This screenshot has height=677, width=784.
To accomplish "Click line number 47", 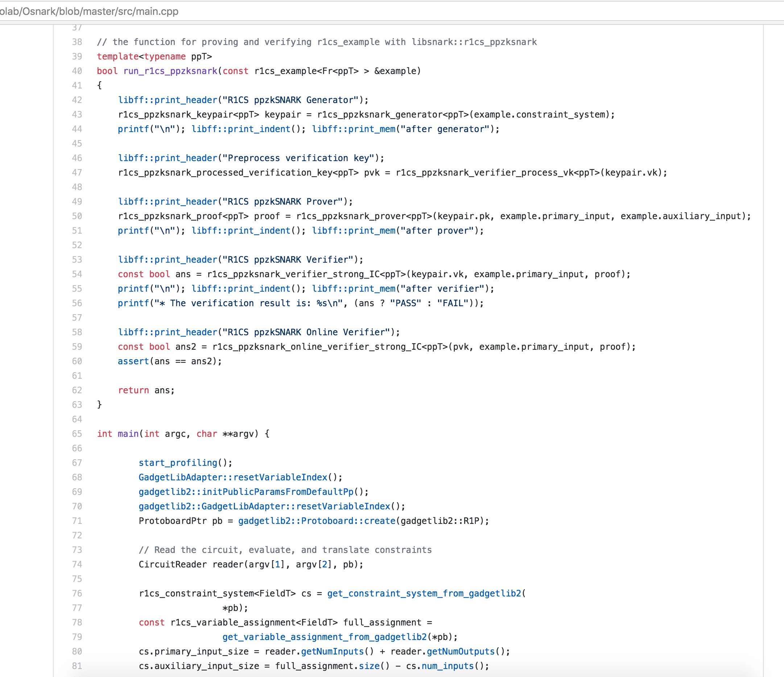I will coord(77,173).
